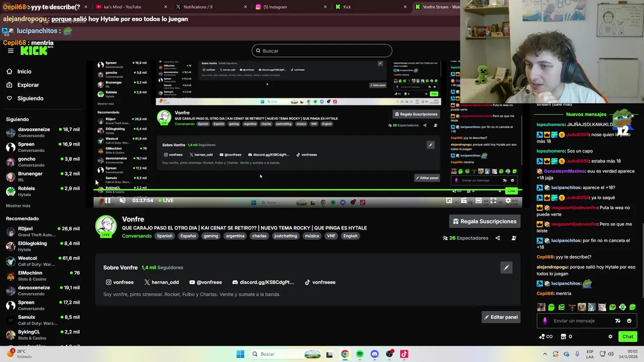The image size is (644, 362).
Task: Open the discord.gg/KSBCdgPt invite link
Action: pyautogui.click(x=263, y=282)
